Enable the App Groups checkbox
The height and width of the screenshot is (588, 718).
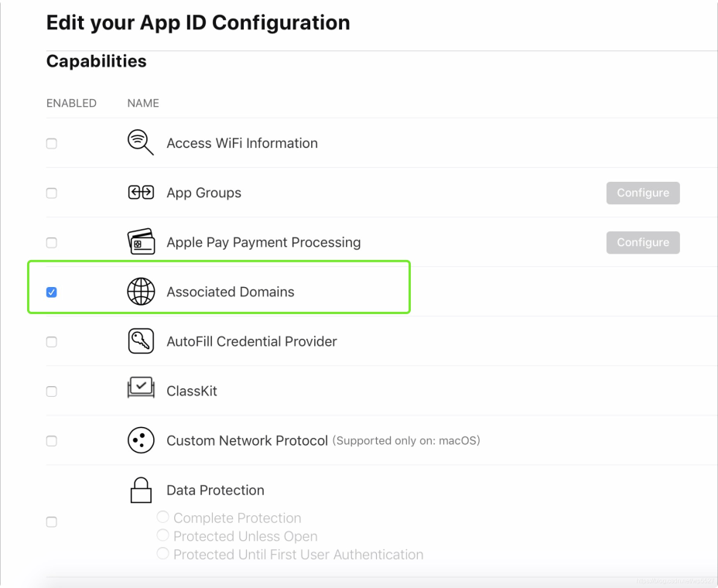point(52,193)
